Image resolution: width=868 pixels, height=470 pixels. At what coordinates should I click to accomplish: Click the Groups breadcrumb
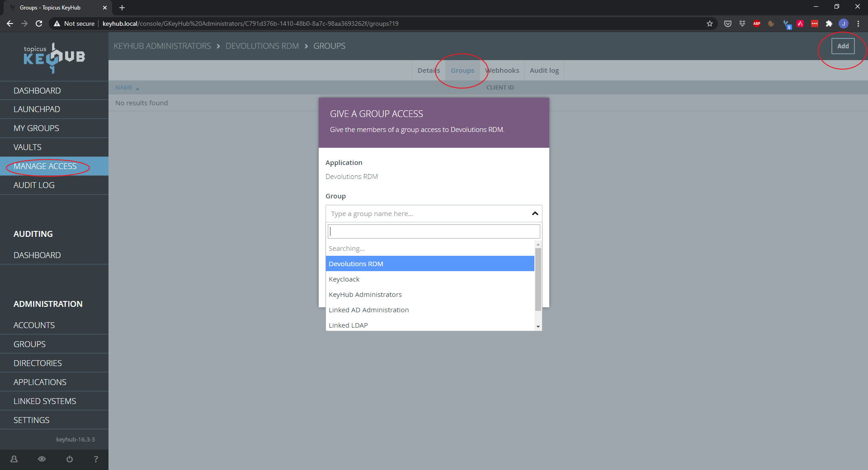pyautogui.click(x=329, y=46)
